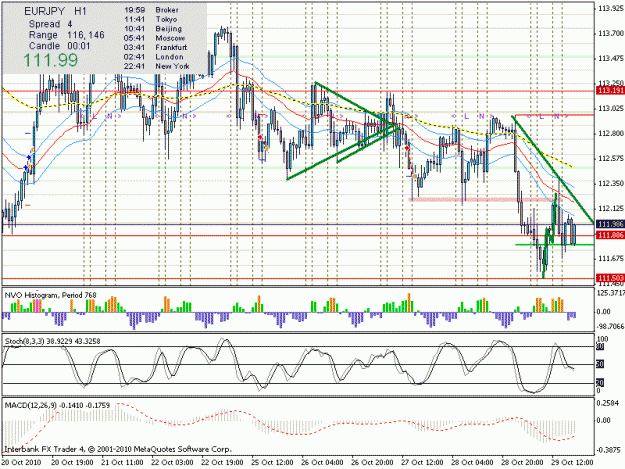Click the 125.3717 NVO histogram scale value

[x=611, y=293]
